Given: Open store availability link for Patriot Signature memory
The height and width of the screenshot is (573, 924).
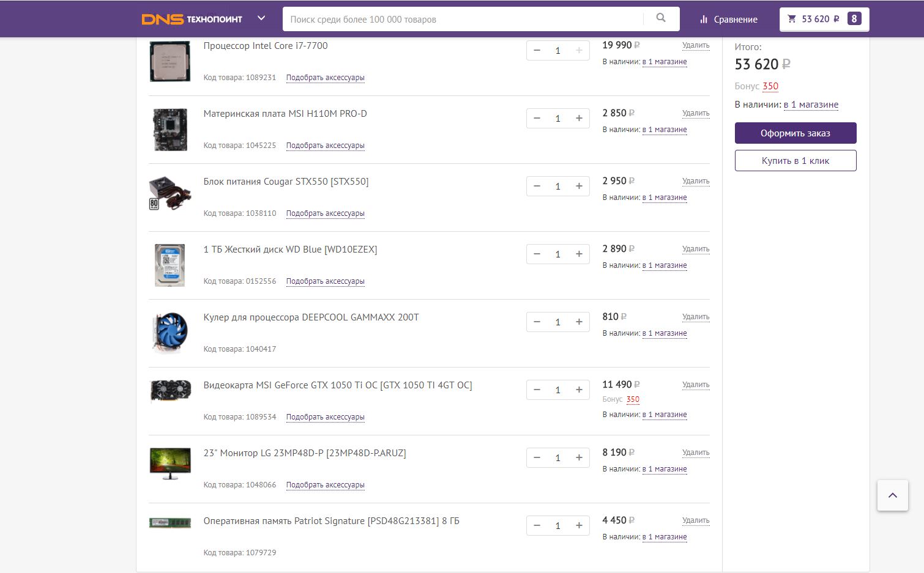Looking at the screenshot, I should [x=665, y=537].
